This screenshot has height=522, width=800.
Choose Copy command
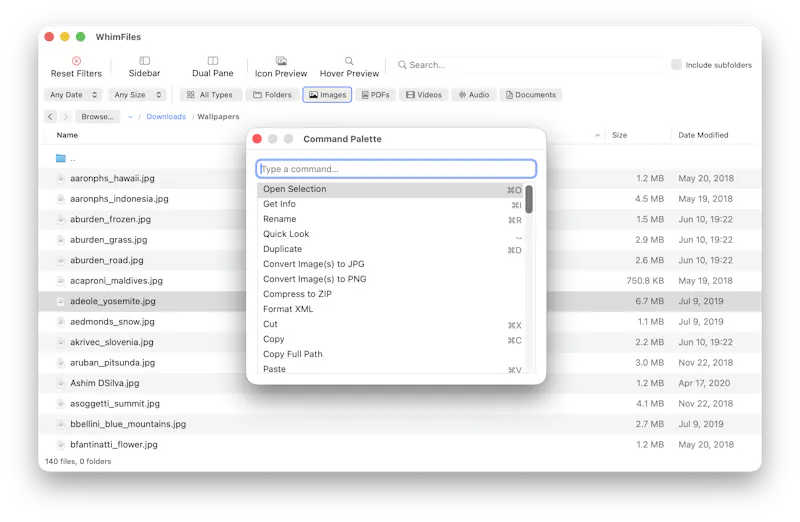(x=391, y=339)
